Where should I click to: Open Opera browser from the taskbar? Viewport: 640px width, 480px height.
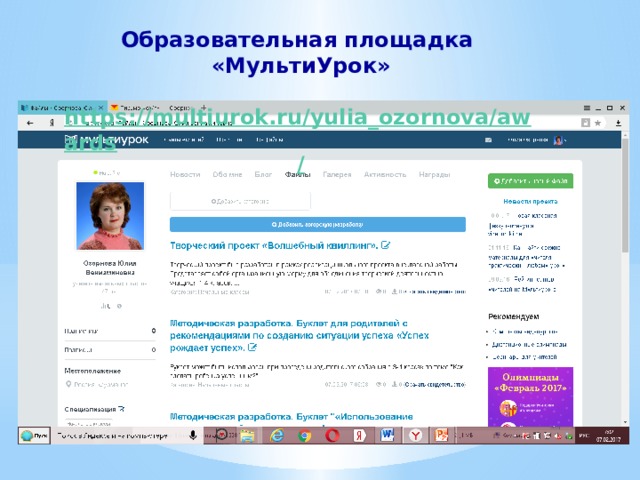tap(332, 436)
